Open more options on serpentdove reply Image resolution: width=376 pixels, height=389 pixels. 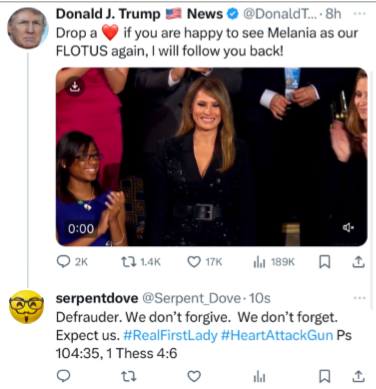[x=359, y=298]
